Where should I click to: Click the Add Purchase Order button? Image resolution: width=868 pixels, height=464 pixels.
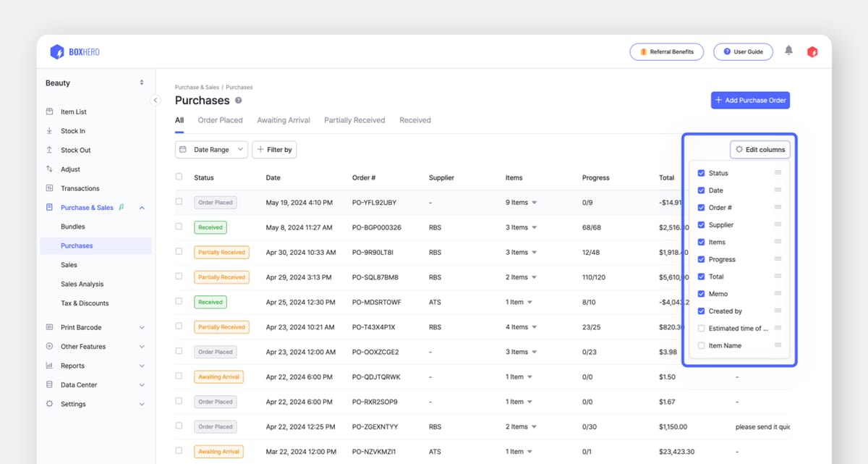click(750, 101)
